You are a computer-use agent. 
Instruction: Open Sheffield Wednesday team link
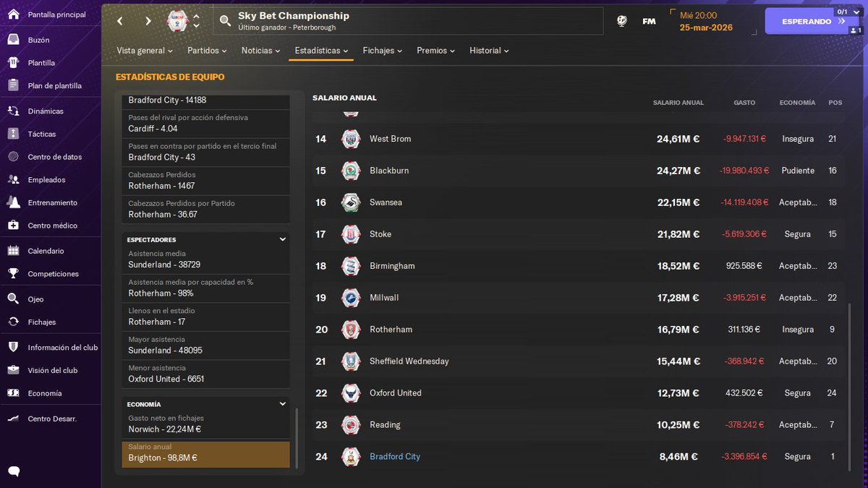[409, 361]
